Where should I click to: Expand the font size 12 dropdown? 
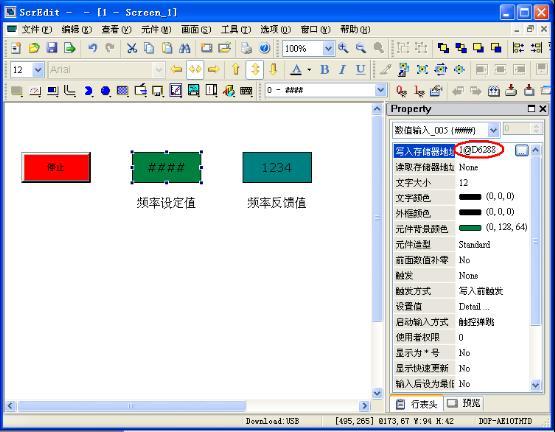coord(38,70)
